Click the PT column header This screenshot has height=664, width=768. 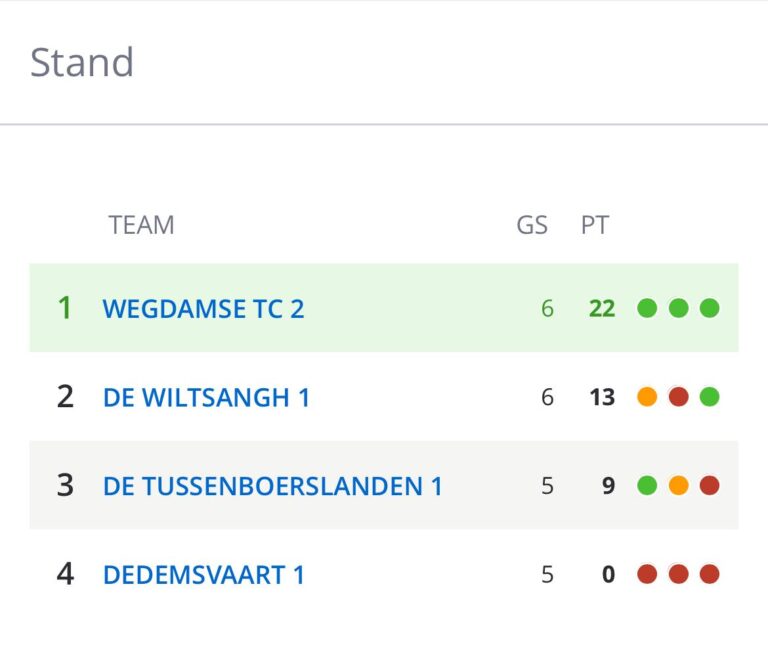coord(595,225)
